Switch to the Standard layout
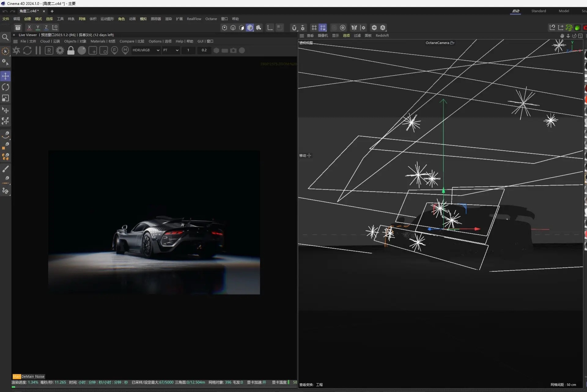587x392 pixels. 538,11
